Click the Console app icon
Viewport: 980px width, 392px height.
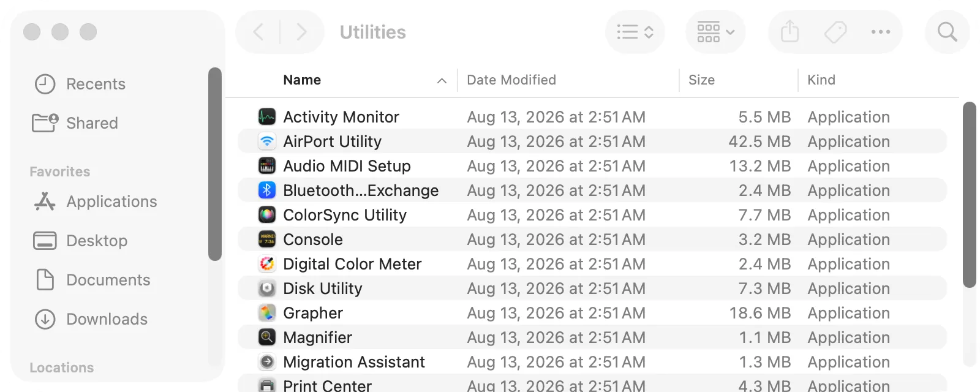tap(266, 239)
